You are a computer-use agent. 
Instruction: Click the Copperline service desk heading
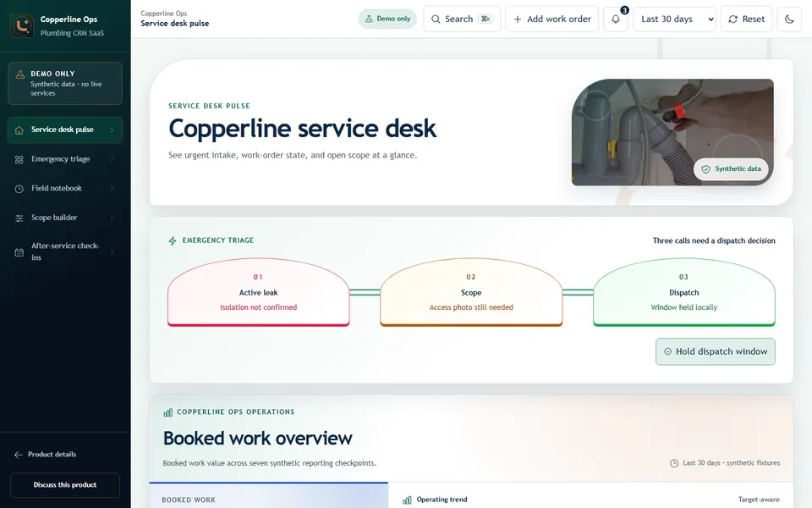coord(303,129)
